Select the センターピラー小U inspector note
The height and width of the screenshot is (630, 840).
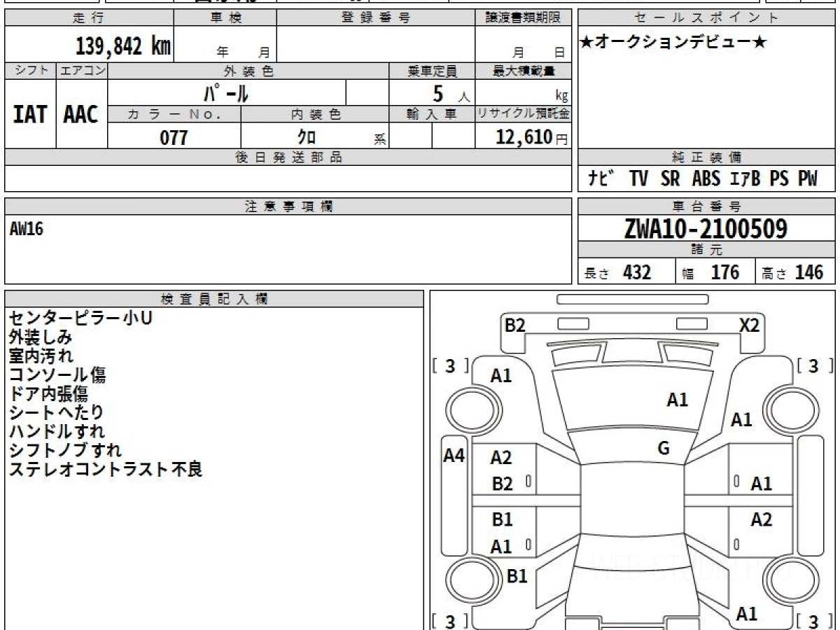(80, 318)
